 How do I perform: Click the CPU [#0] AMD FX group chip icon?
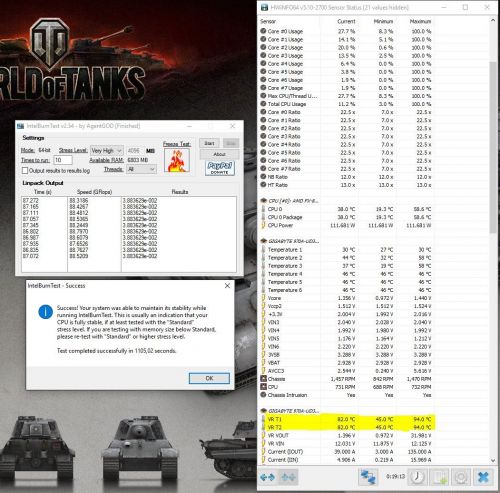pyautogui.click(x=263, y=201)
